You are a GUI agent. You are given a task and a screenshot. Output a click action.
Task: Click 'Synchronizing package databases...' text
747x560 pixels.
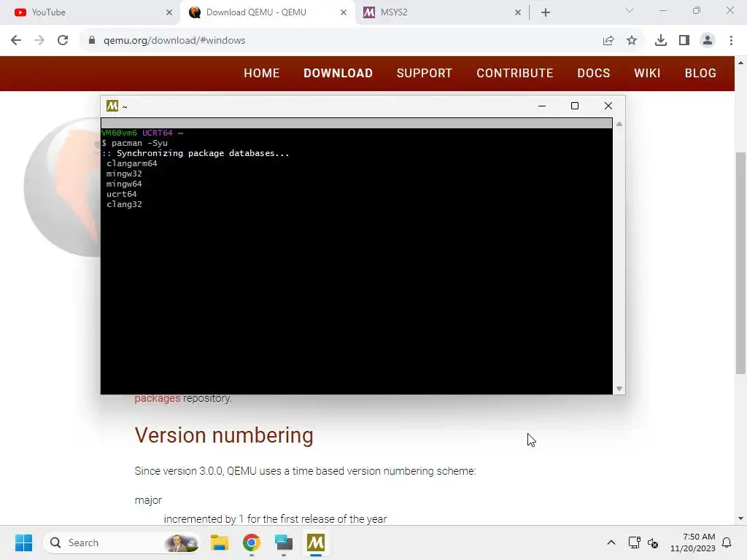tap(203, 153)
